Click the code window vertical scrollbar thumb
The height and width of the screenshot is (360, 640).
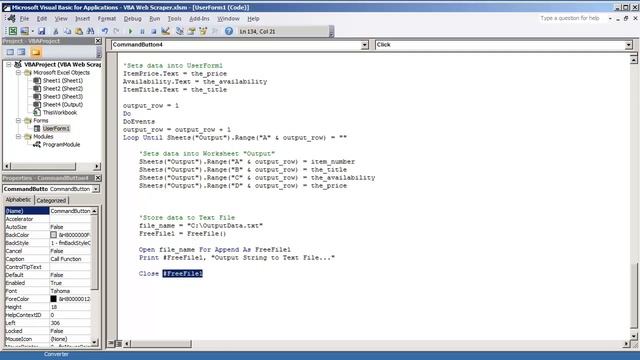tap(633, 296)
